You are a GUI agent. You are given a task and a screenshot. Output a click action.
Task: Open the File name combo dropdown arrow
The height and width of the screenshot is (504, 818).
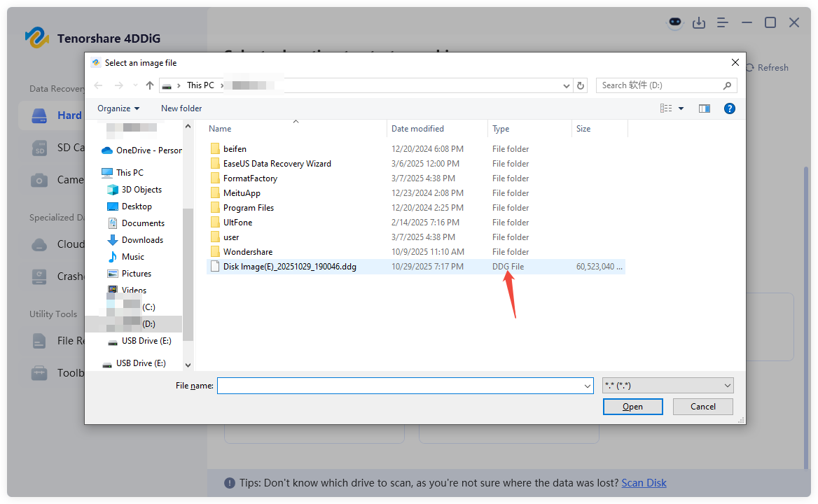tap(588, 386)
